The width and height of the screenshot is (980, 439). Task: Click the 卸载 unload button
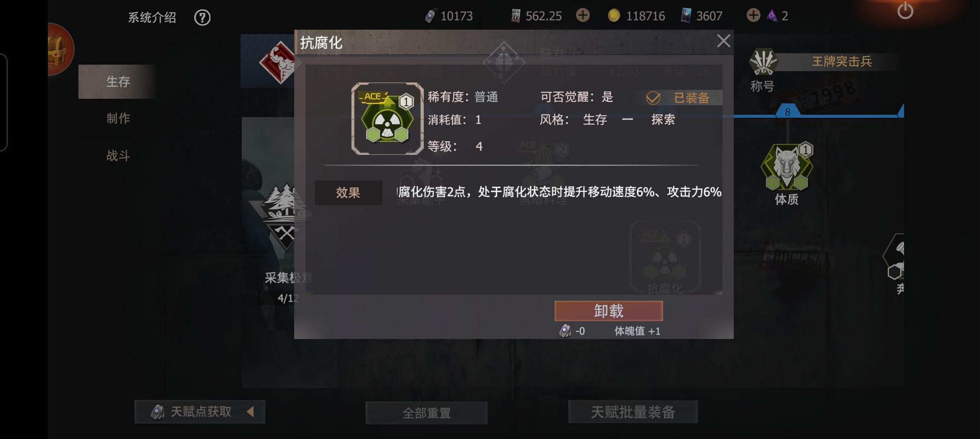coord(609,311)
